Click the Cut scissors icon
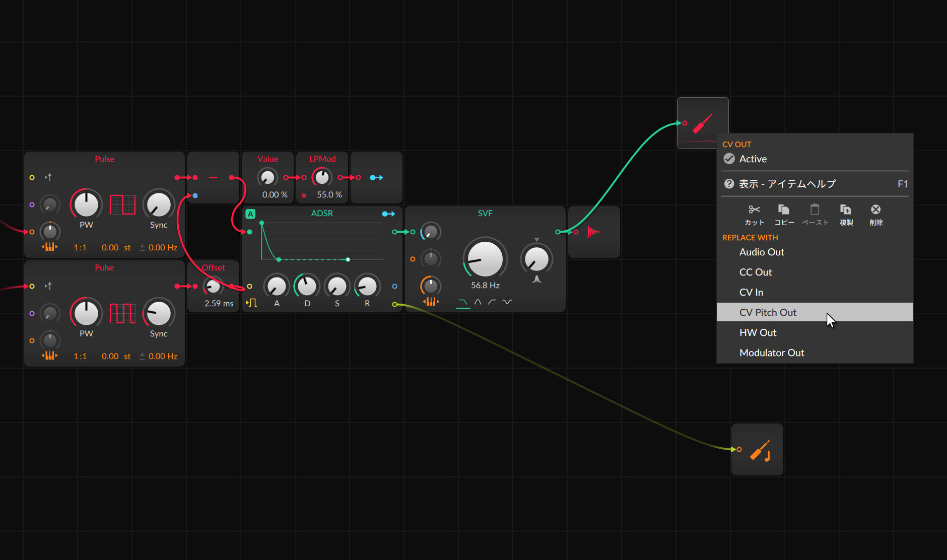Viewport: 947px width, 560px height. (754, 209)
